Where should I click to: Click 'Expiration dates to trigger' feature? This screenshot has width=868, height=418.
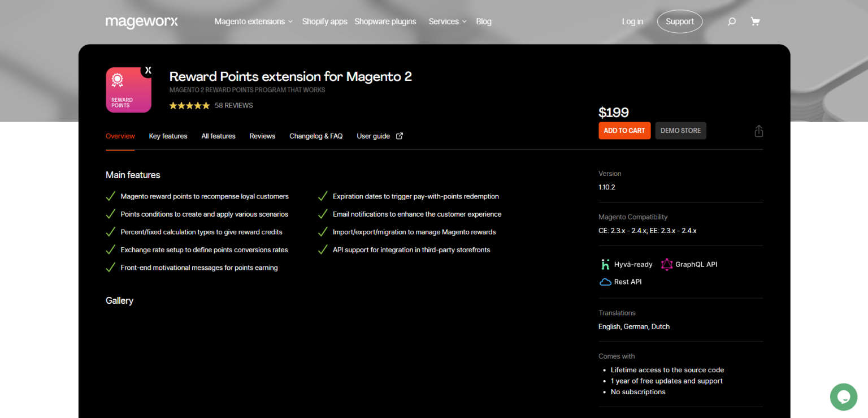point(416,197)
